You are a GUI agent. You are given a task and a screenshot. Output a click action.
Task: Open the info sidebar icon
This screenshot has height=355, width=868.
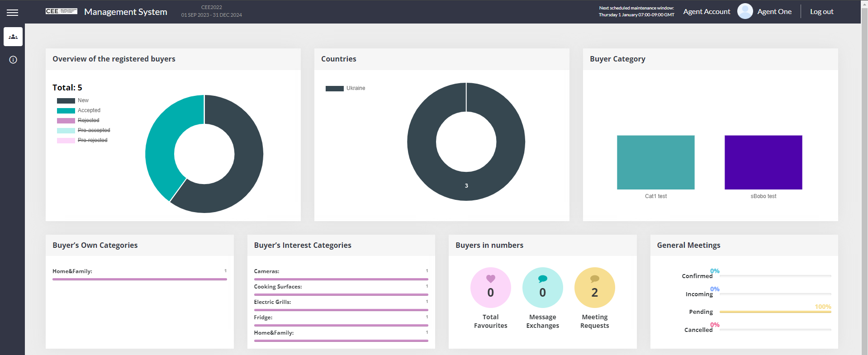coord(13,60)
